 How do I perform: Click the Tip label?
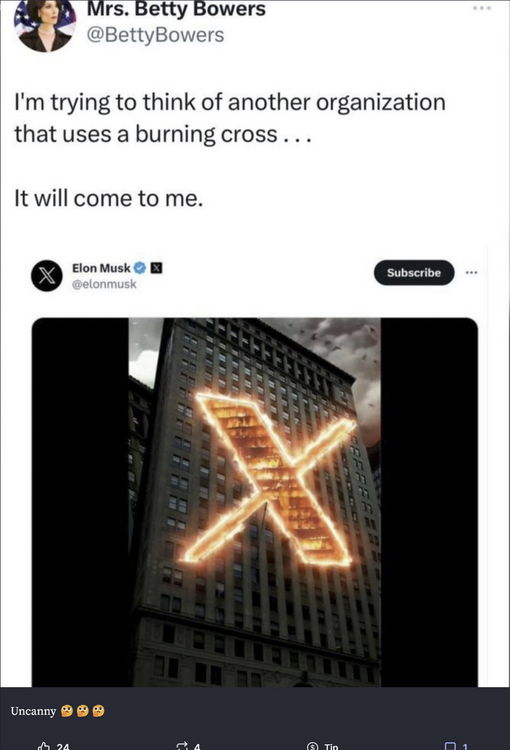[x=331, y=746]
